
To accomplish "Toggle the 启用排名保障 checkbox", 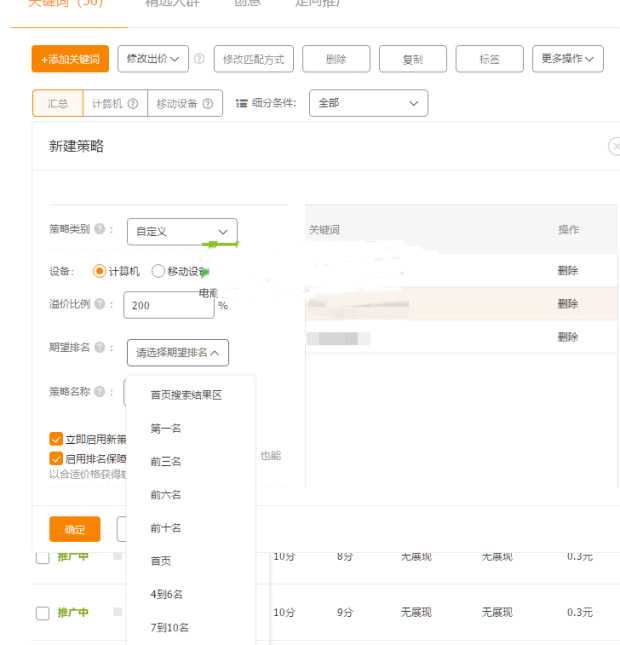I will point(56,457).
